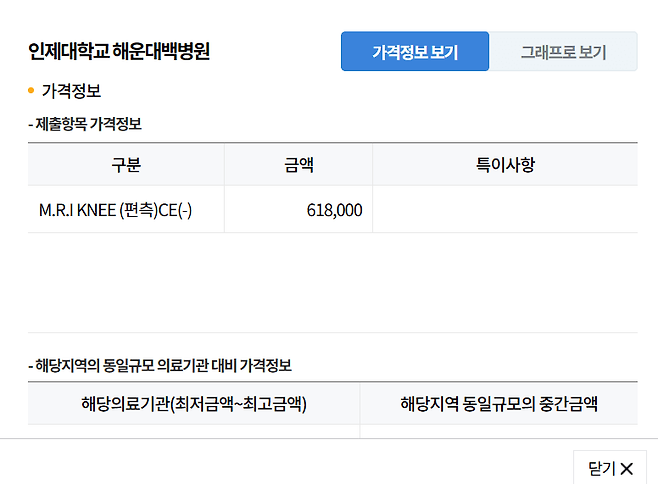Click the X icon beside 닫기
This screenshot has height=484, width=658.
[x=627, y=468]
